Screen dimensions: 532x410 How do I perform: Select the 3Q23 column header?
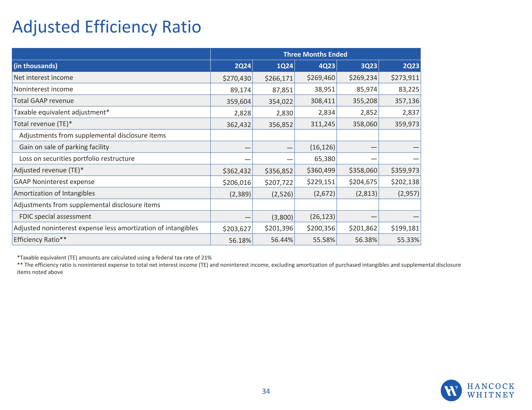[x=369, y=66]
